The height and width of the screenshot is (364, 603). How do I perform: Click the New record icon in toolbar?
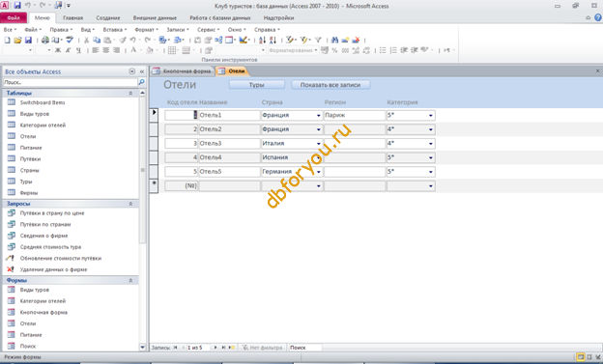pos(345,40)
